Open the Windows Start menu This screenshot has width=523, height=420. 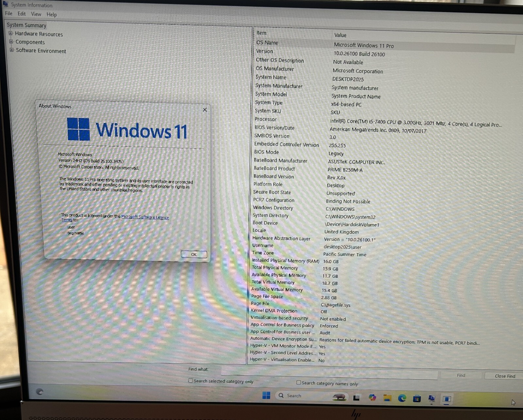tap(266, 395)
